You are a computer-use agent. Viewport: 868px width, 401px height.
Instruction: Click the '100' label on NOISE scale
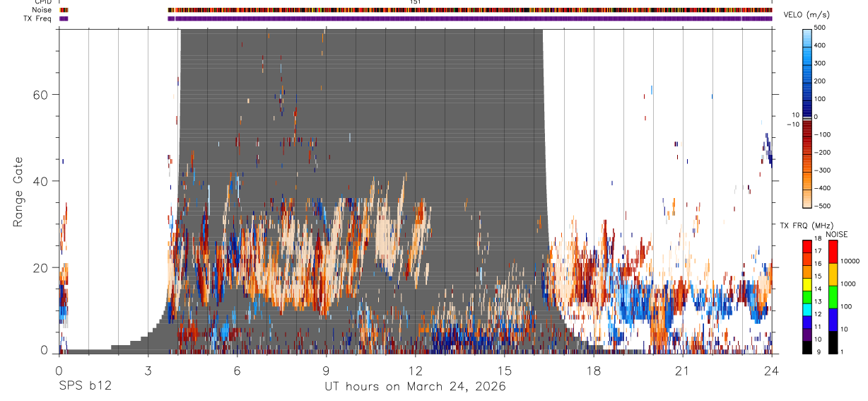[x=846, y=307]
